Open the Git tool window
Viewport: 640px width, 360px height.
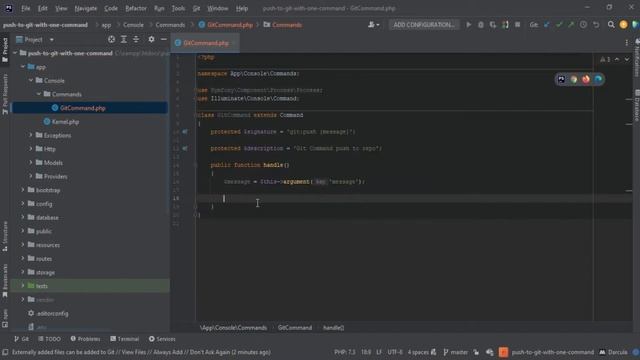click(x=22, y=339)
